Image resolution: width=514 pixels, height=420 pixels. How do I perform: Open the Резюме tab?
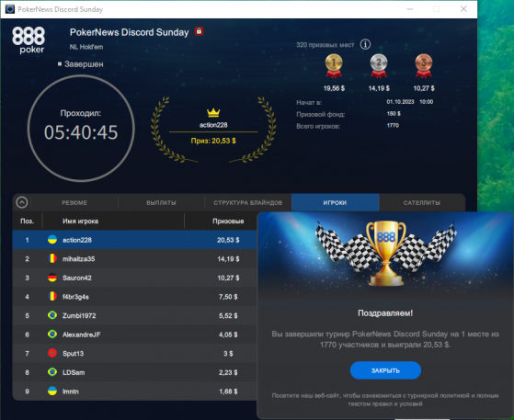click(x=74, y=202)
